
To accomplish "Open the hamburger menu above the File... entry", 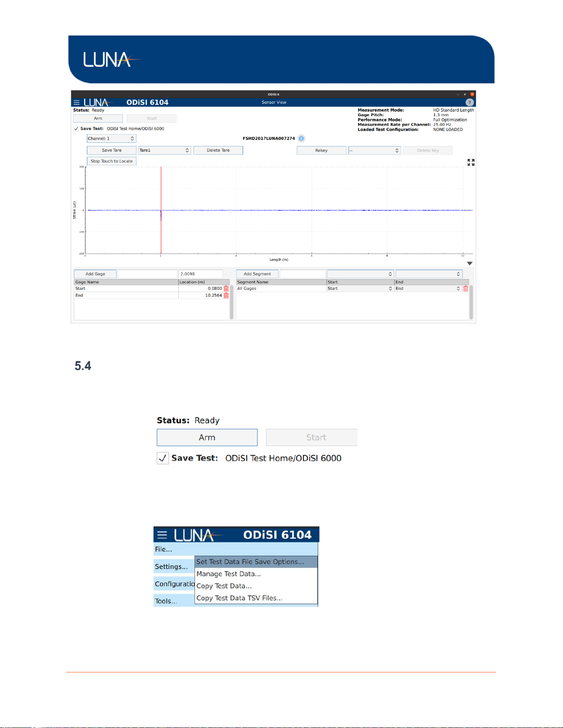I will tap(162, 535).
